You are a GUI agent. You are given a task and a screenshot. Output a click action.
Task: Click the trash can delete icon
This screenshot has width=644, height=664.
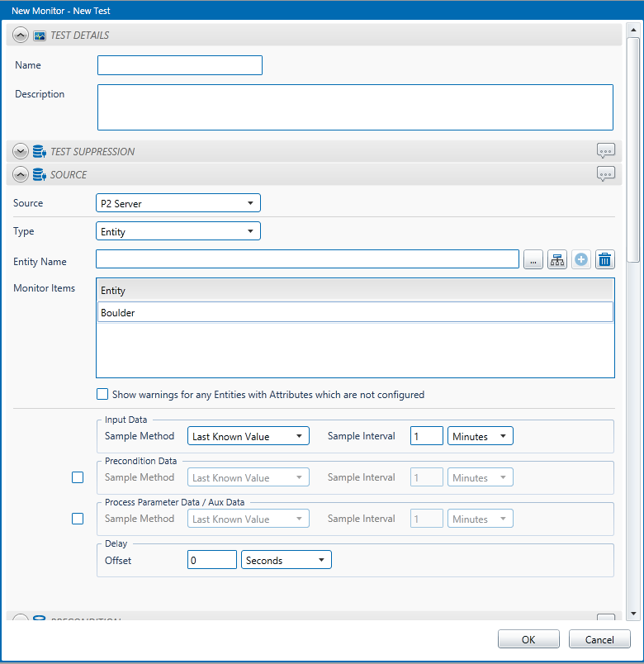point(605,259)
